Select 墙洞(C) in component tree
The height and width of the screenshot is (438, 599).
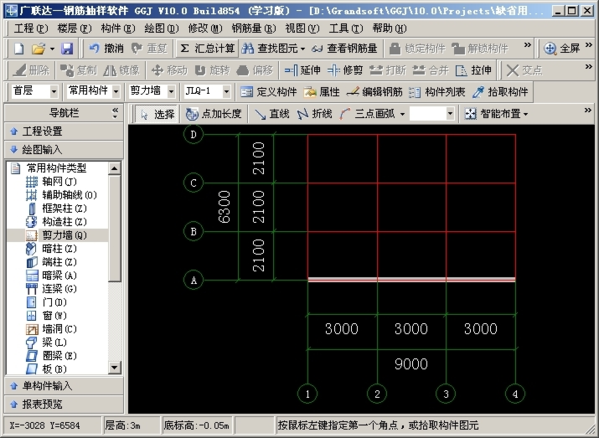coord(51,329)
